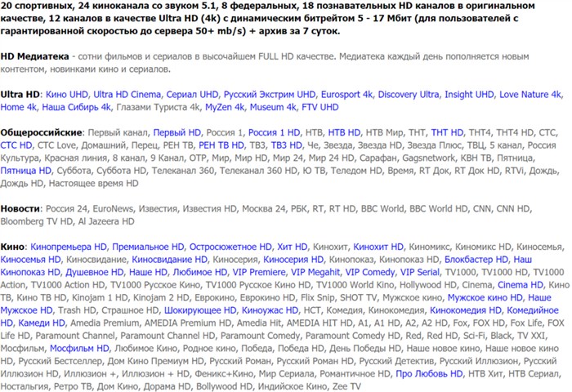Screen dimensions: 572x392
Task: Click the Insight UHD link
Action: 469,95
